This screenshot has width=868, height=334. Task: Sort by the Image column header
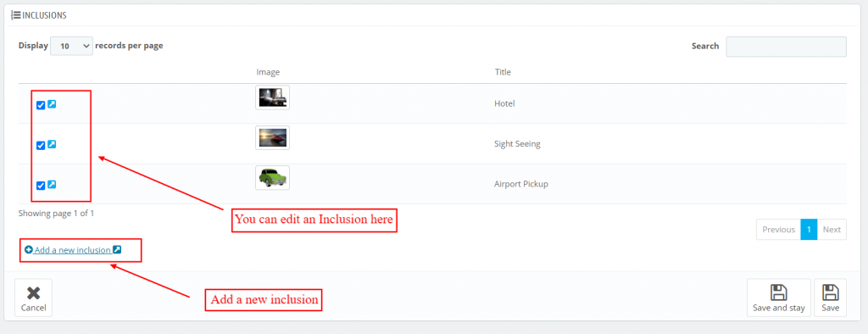pos(268,72)
